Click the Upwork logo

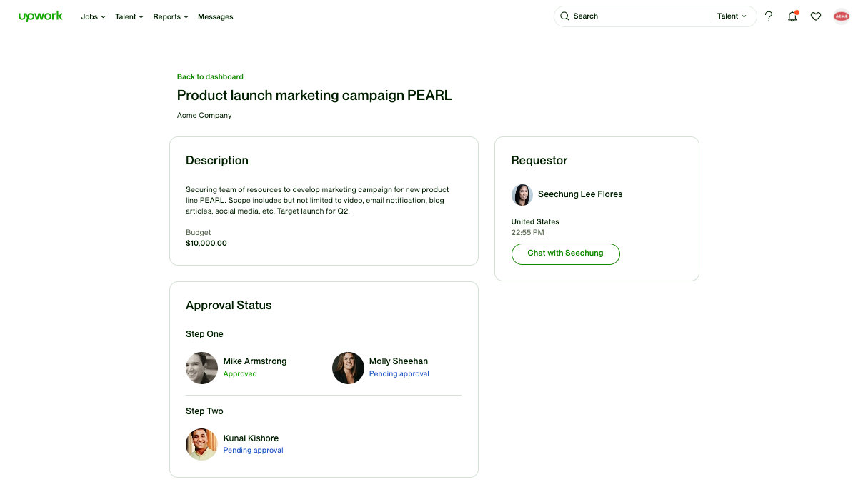[41, 16]
